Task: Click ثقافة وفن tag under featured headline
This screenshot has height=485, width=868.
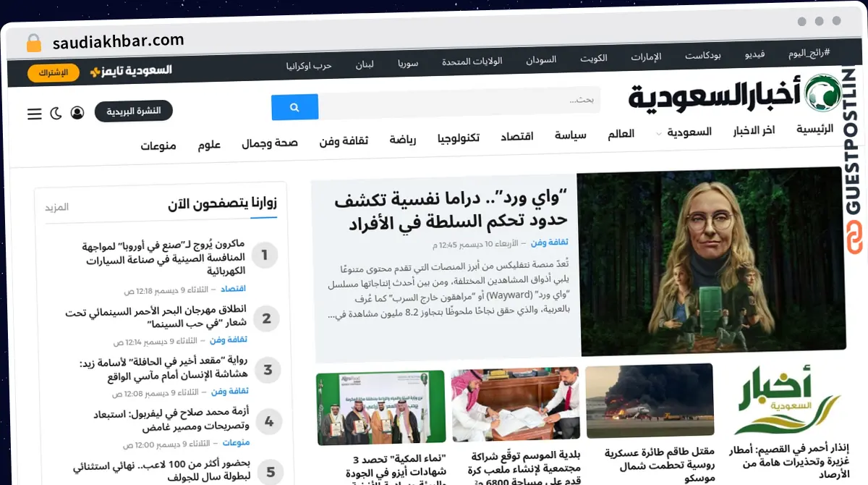Action: [x=549, y=242]
